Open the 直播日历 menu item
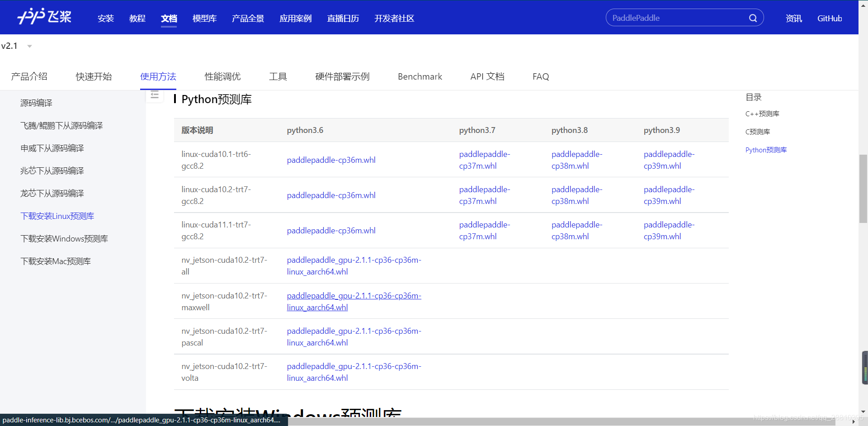Screen dimensions: 868x426 [x=343, y=19]
